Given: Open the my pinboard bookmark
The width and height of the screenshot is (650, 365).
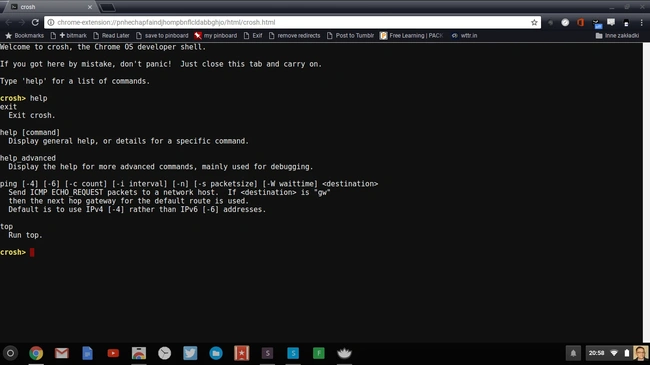Looking at the screenshot, I should pyautogui.click(x=216, y=36).
